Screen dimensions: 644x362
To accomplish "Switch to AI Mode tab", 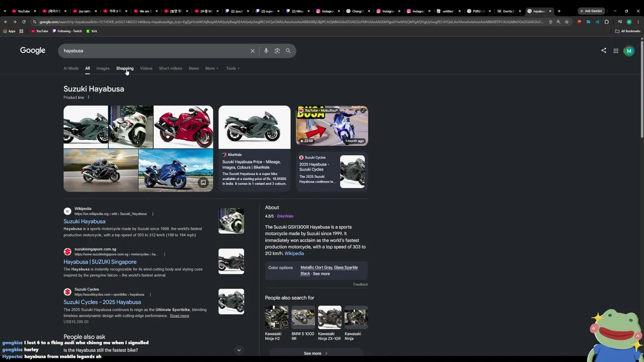I will (x=71, y=68).
